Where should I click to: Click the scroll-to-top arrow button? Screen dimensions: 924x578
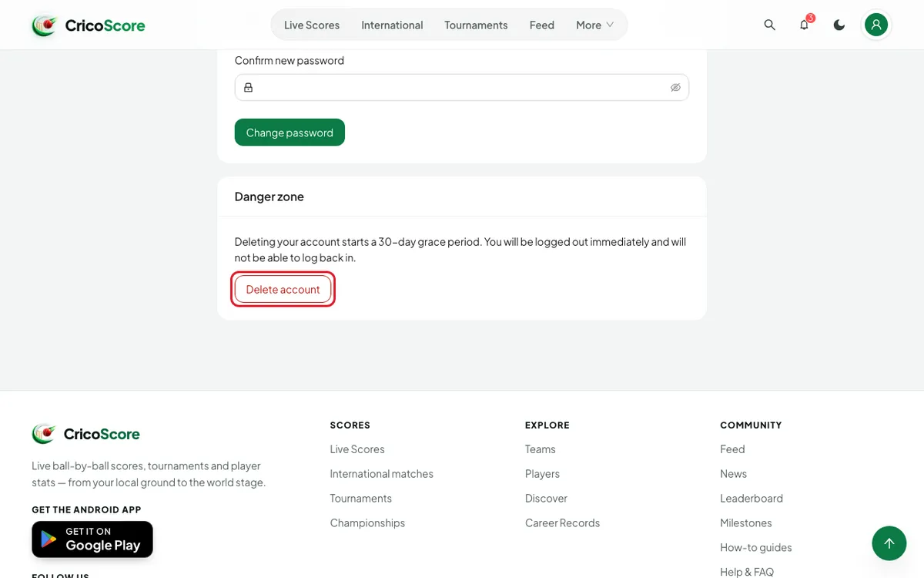[889, 543]
